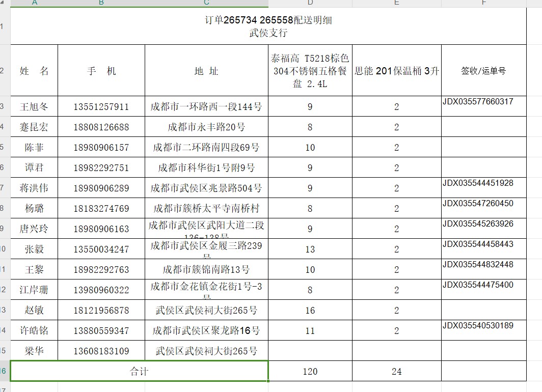Click the name cell 陈菲

point(34,147)
